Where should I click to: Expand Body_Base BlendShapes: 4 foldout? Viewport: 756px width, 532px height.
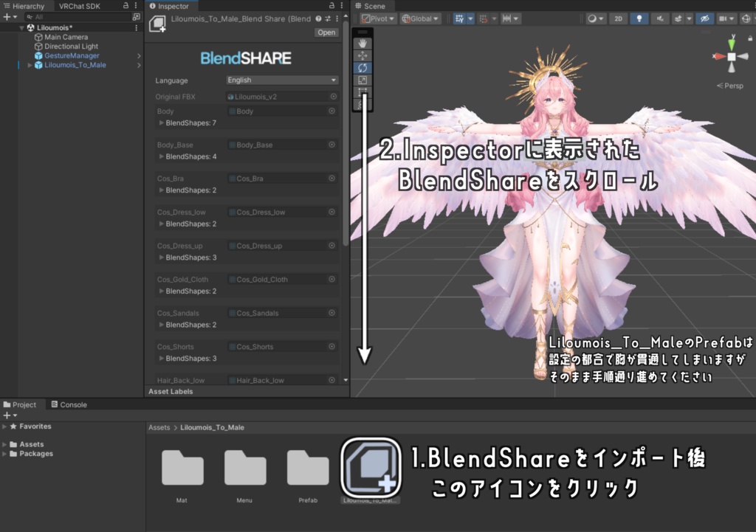pyautogui.click(x=162, y=156)
